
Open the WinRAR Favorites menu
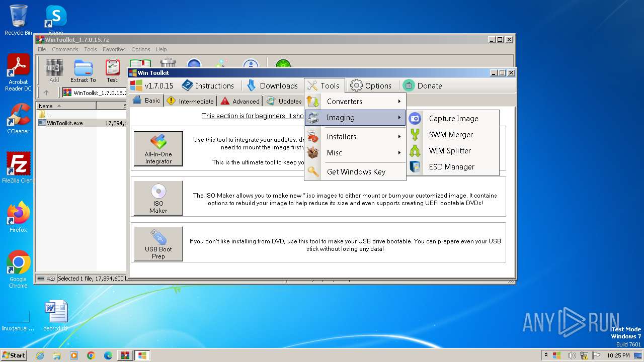coord(114,49)
